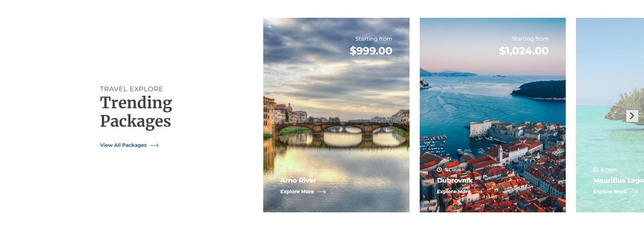The height and width of the screenshot is (225, 644).
Task: Click the next slide chevron arrow
Action: (632, 116)
